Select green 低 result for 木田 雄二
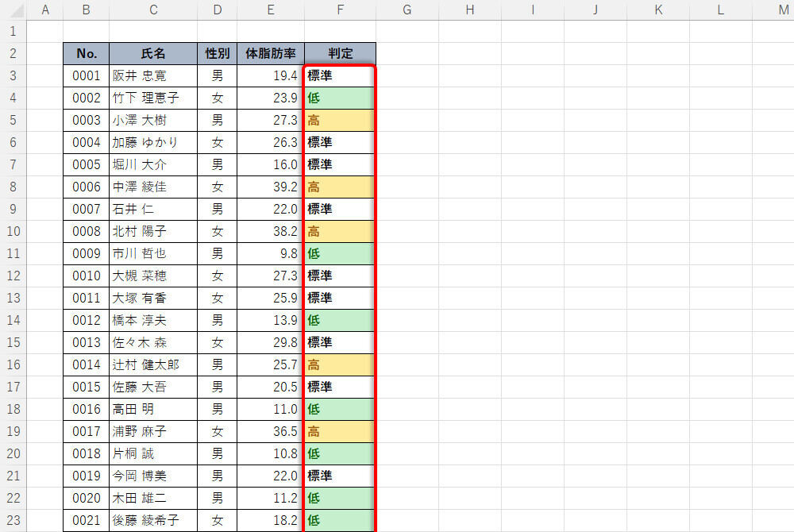 [x=339, y=498]
